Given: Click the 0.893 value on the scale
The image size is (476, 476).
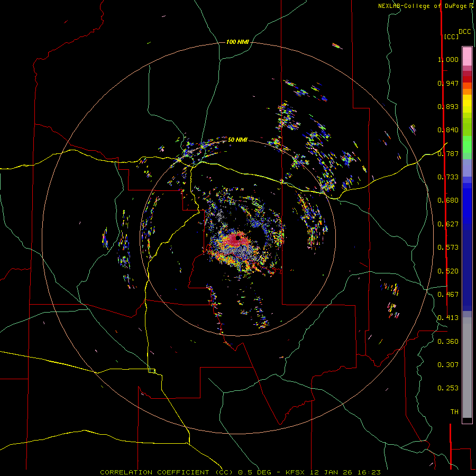Looking at the screenshot, I should point(448,106).
